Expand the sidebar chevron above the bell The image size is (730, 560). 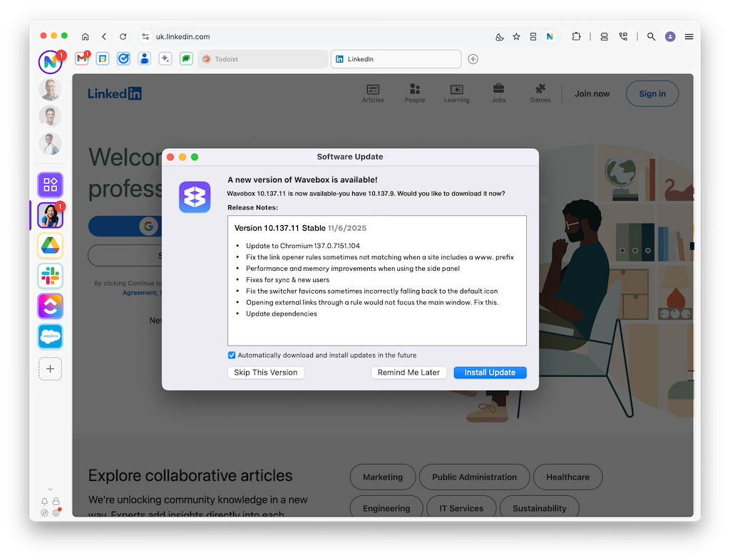pos(51,489)
